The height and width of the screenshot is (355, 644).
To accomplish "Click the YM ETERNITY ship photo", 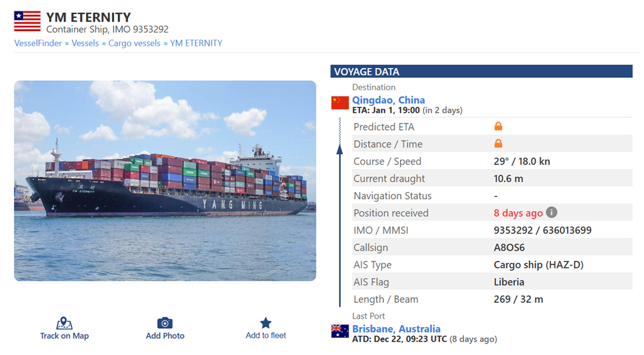I will tap(165, 181).
